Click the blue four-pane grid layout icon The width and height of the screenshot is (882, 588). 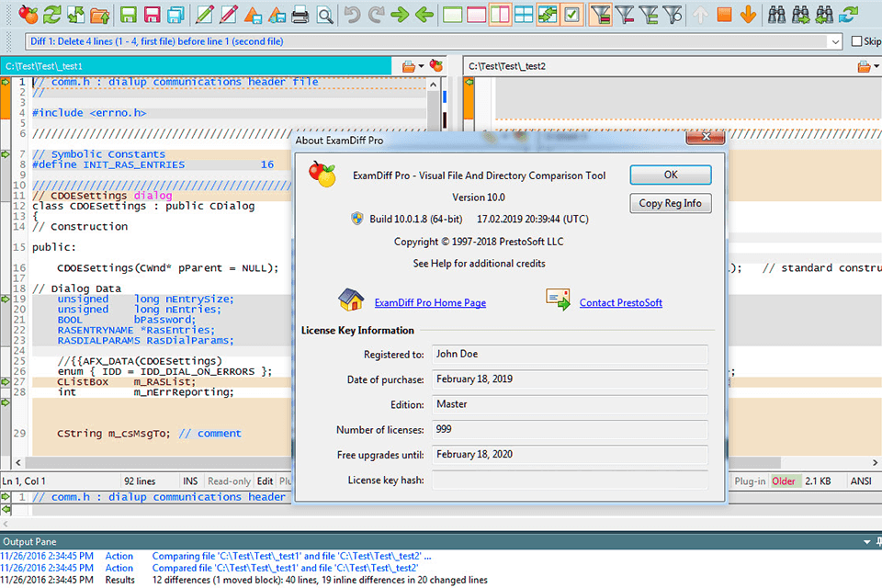(524, 15)
